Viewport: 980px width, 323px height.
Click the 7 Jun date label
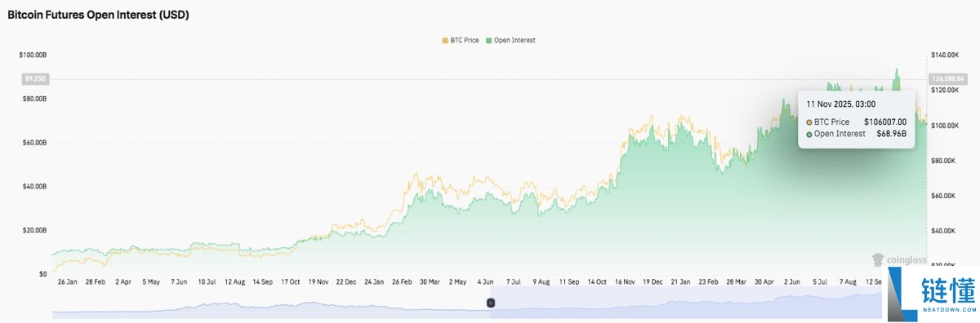179,281
